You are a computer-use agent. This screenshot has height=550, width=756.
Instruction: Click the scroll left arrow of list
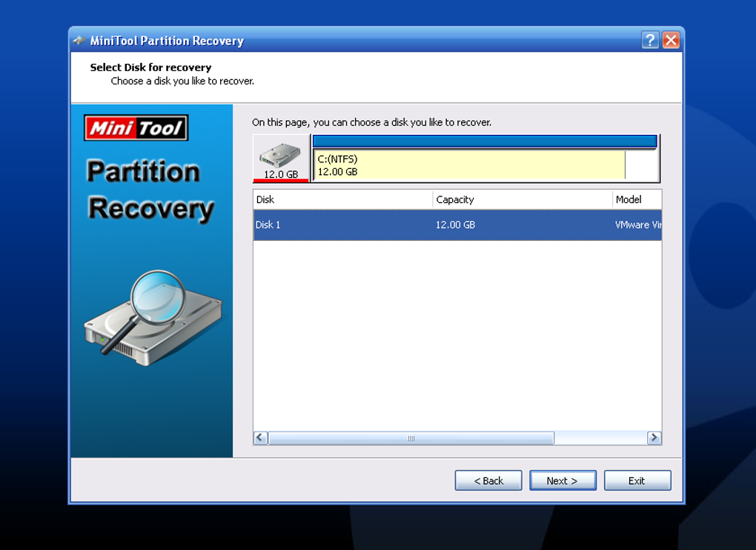260,437
